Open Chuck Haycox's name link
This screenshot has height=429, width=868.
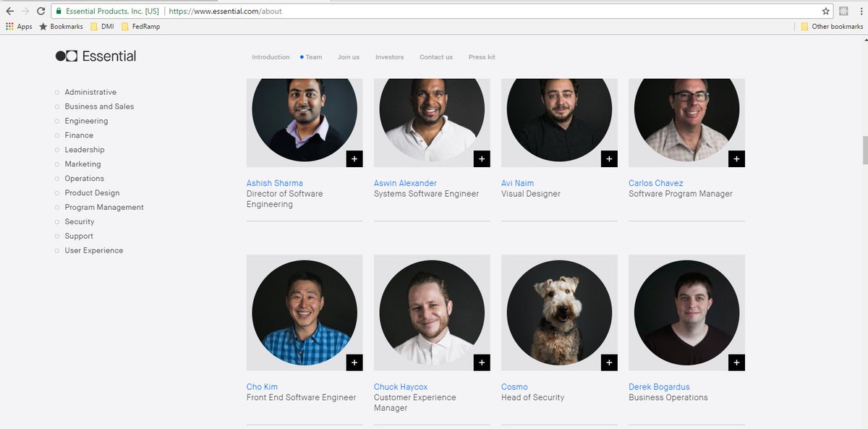(x=401, y=387)
